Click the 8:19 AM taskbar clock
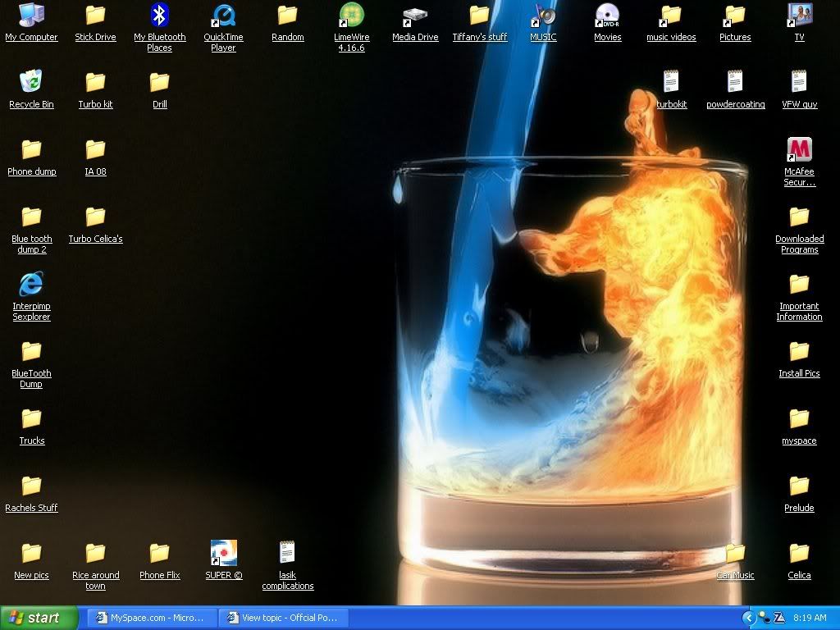The height and width of the screenshot is (630, 840). [810, 618]
